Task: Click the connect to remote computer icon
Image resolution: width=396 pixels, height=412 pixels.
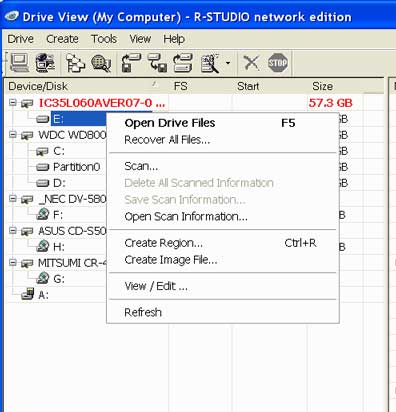Action: [45, 62]
